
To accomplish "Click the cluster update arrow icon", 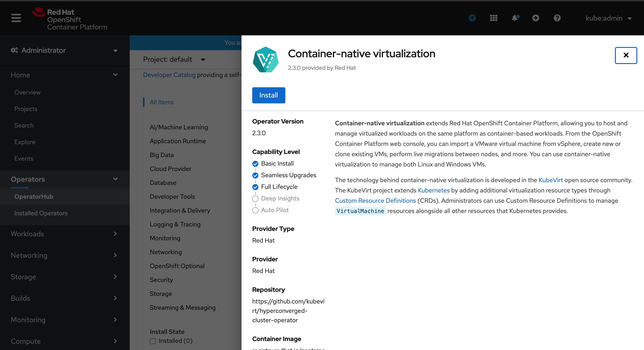I will point(472,18).
